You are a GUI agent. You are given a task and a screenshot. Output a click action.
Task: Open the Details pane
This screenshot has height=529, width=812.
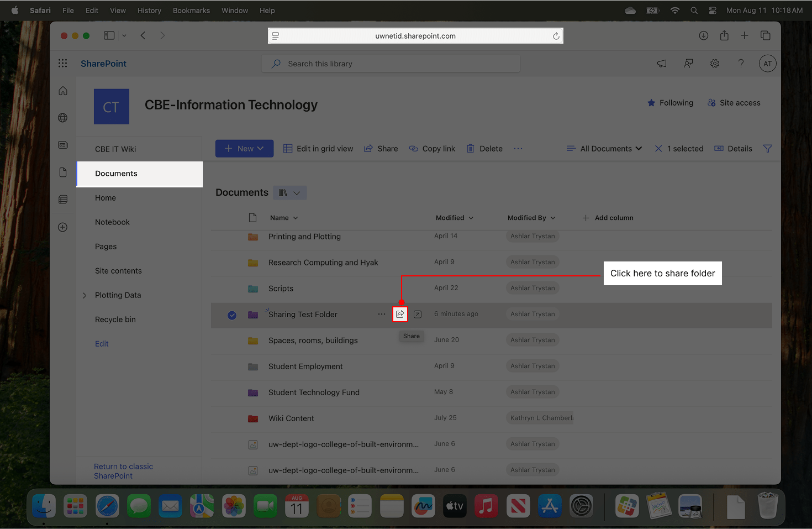tap(733, 149)
